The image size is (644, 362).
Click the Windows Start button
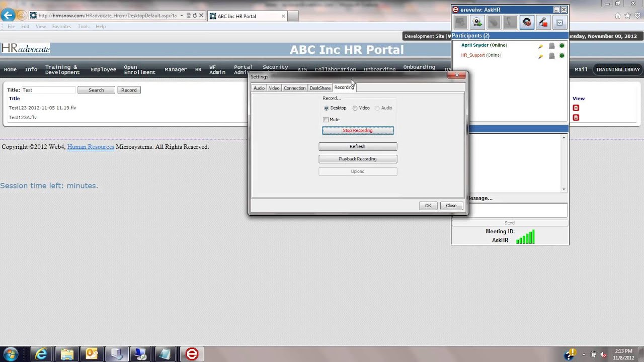pyautogui.click(x=11, y=353)
